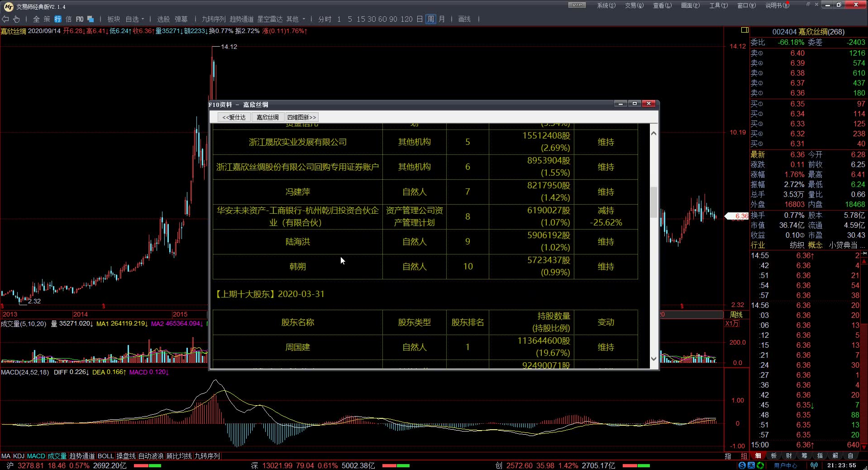
Task: Click the signal antenna status icon
Action: click(814, 465)
